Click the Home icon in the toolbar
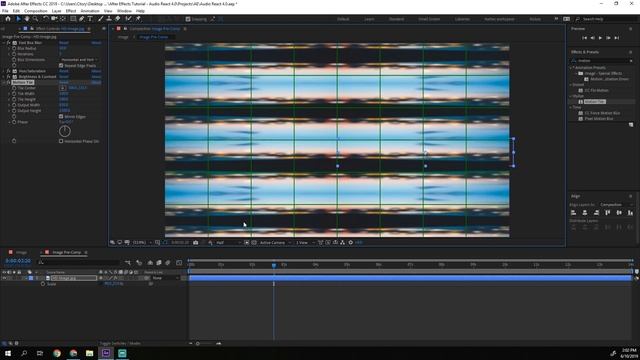 (8, 19)
